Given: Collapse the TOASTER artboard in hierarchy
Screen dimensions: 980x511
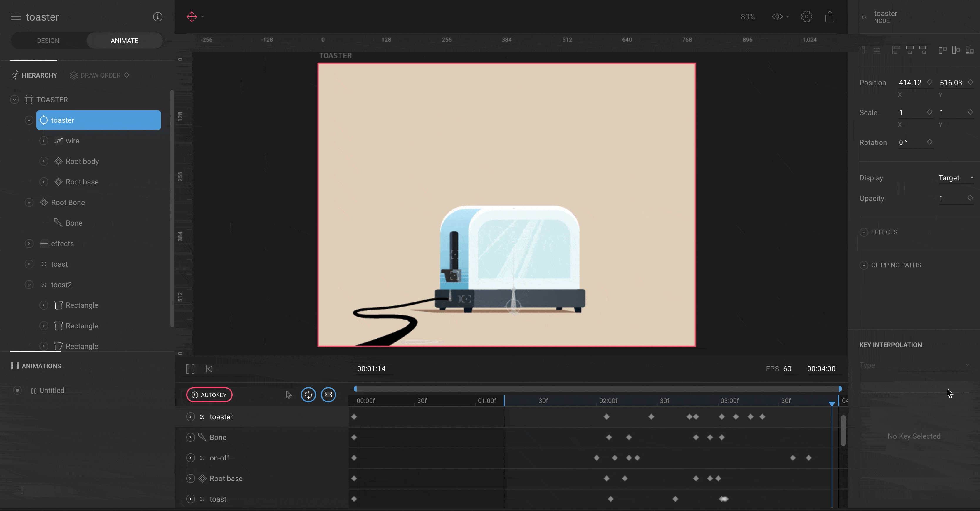Looking at the screenshot, I should click(x=14, y=100).
